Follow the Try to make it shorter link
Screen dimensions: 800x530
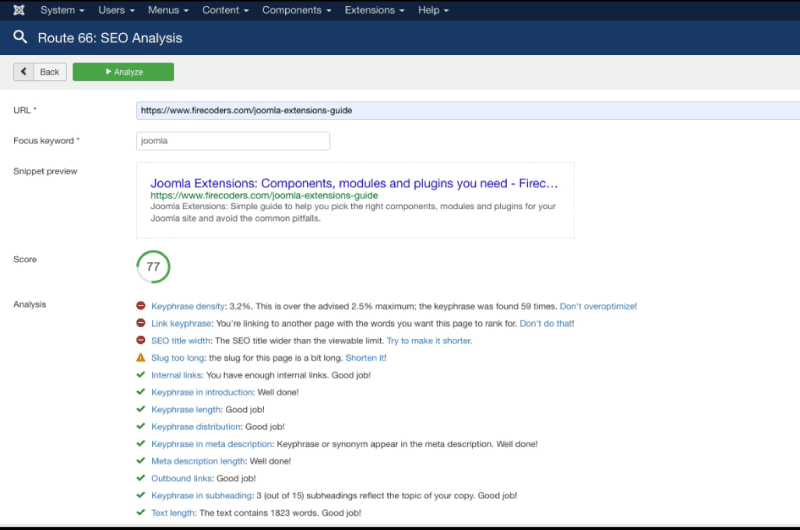428,341
